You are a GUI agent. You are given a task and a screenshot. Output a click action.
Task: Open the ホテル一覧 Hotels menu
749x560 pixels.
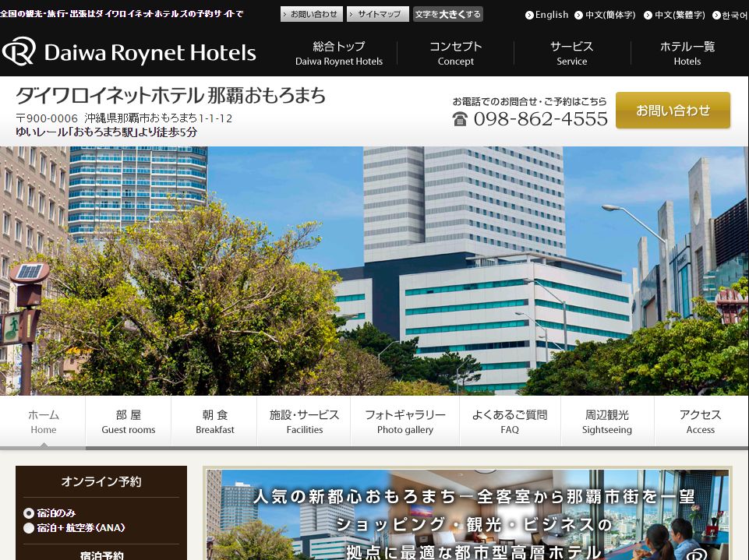point(687,53)
